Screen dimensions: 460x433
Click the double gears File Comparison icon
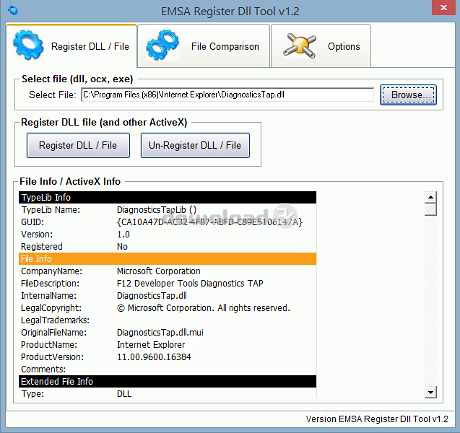163,45
